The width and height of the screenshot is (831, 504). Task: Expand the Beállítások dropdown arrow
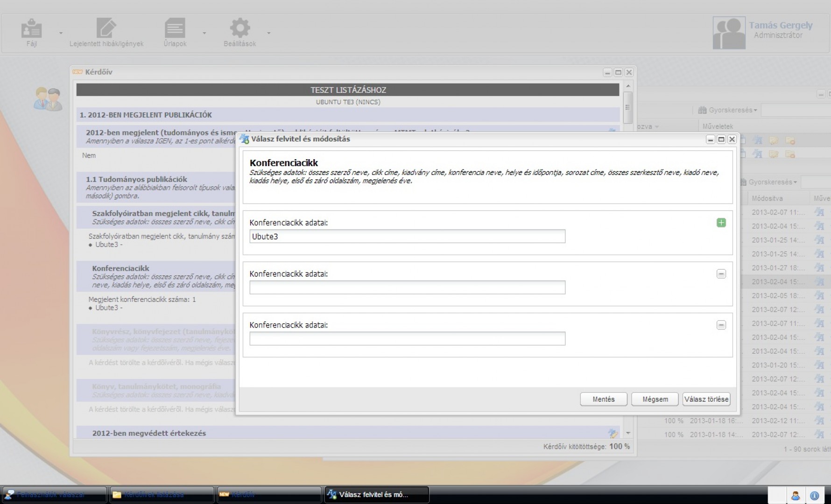[x=268, y=33]
